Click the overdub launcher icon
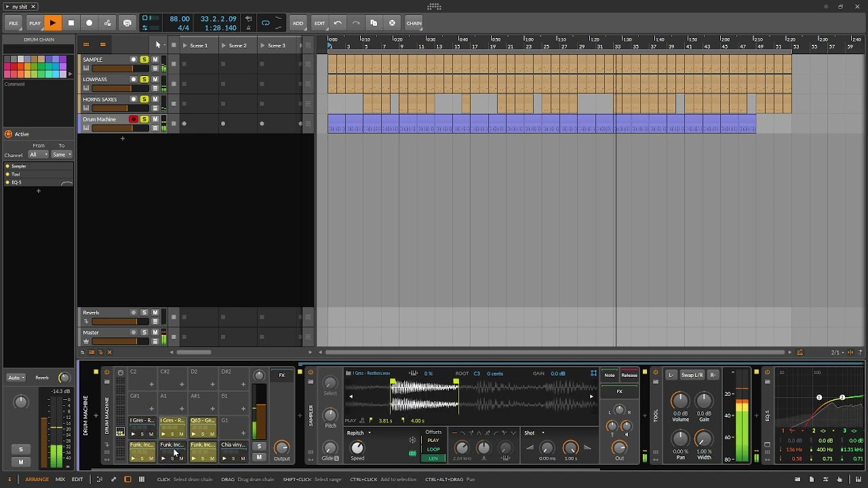 tap(127, 23)
